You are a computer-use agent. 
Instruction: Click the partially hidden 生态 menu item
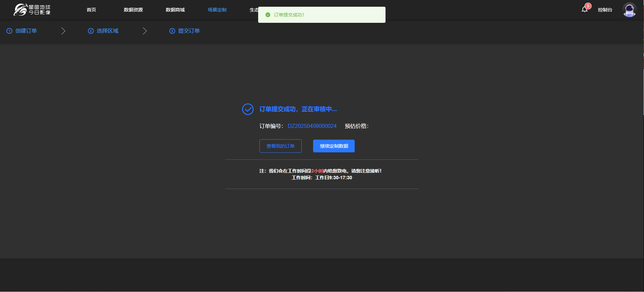[253, 10]
